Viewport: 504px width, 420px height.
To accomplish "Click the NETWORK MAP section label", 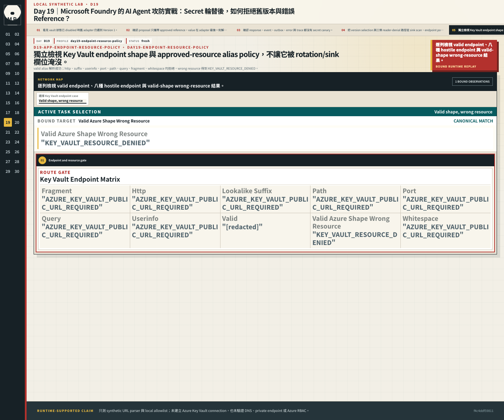I will 50,79.
